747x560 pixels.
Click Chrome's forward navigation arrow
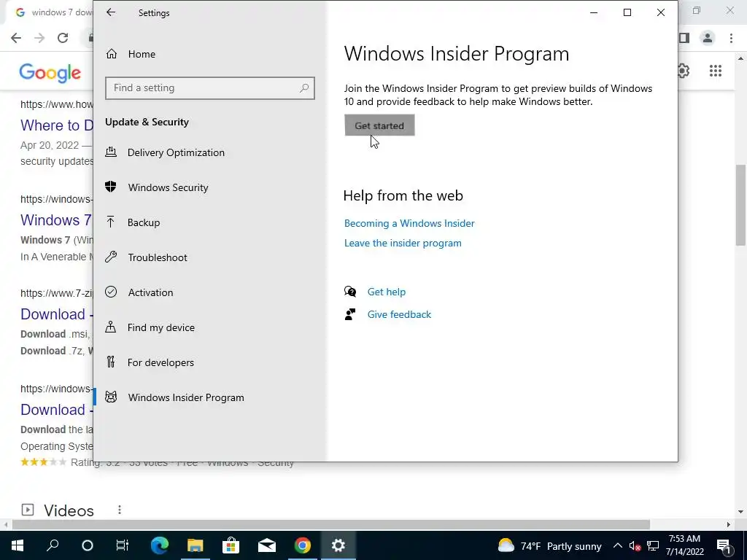(39, 38)
